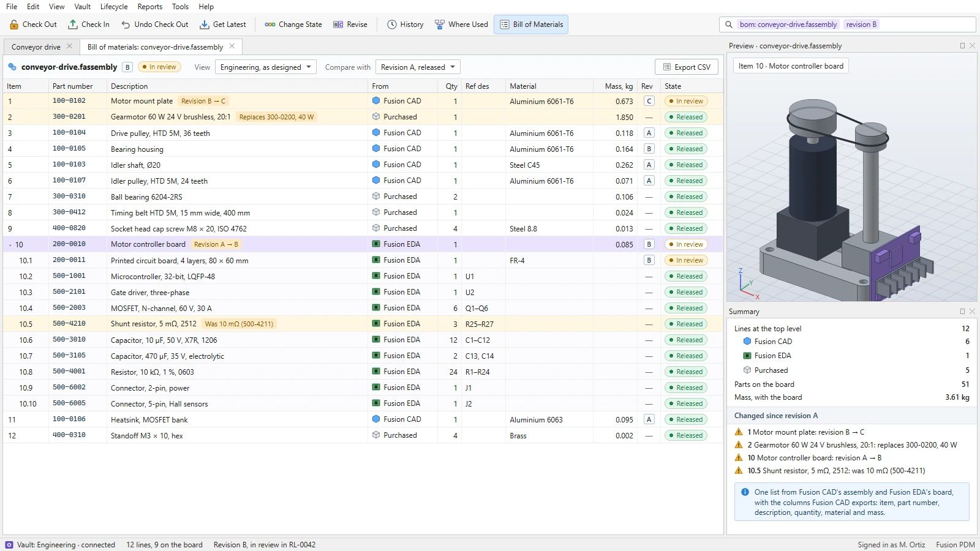The width and height of the screenshot is (980, 551).
Task: Switch to the Conveyor drive tab
Action: coord(36,47)
